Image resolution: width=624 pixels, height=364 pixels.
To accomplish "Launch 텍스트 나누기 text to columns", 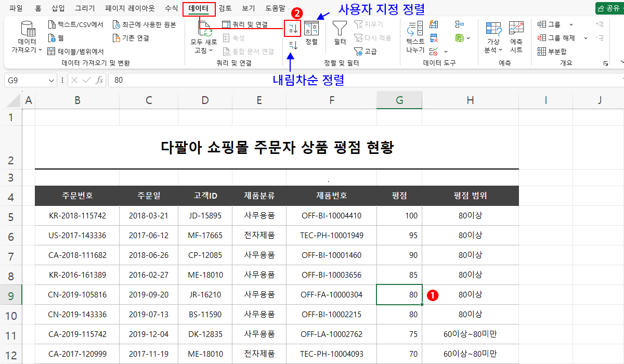I will coord(415,38).
